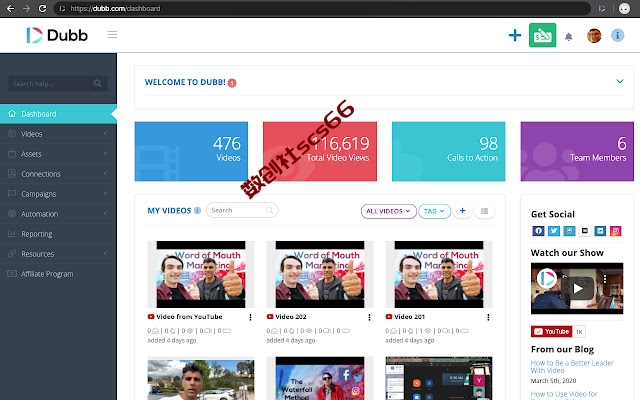Viewport: 640px width, 400px height.
Task: Select Dashboard in sidebar
Action: pyautogui.click(x=58, y=114)
